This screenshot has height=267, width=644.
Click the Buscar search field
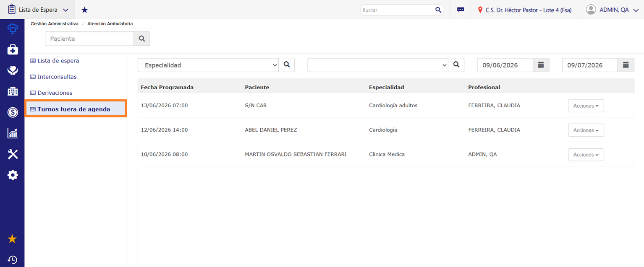pyautogui.click(x=397, y=10)
